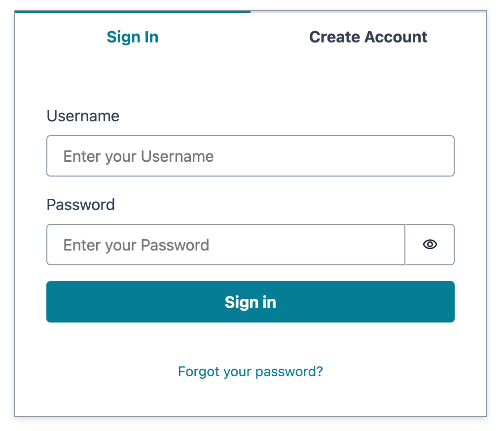Focus the Enter your Username field

pos(251,156)
